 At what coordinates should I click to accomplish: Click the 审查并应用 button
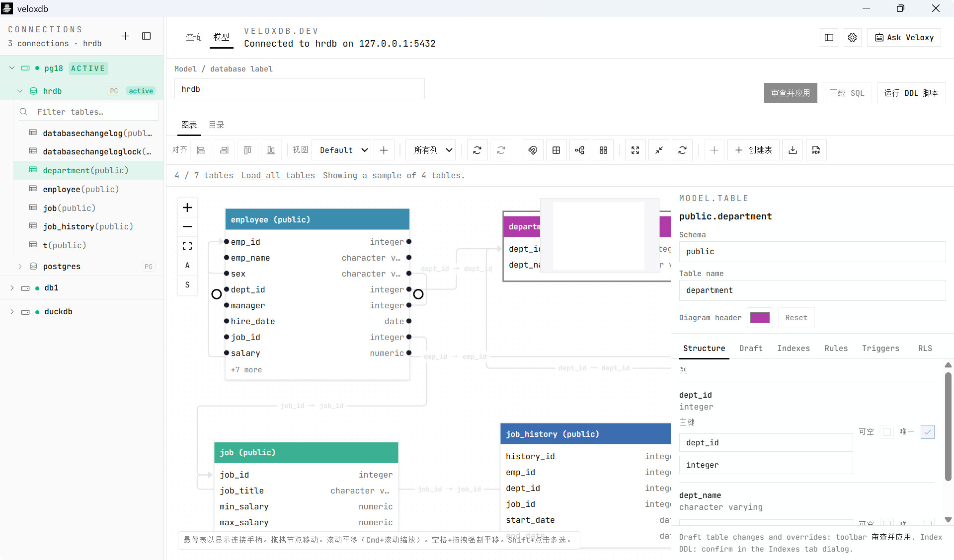point(791,93)
